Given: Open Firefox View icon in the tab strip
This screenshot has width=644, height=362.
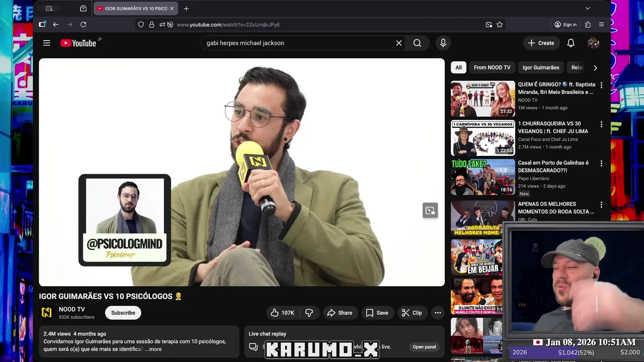Looking at the screenshot, I should click(x=83, y=9).
